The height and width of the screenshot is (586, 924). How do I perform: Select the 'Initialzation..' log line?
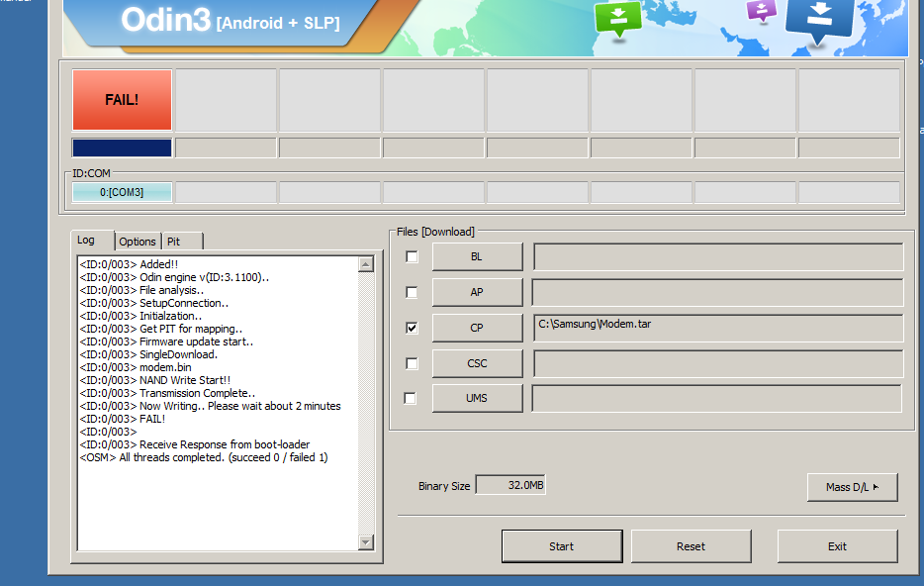click(140, 317)
